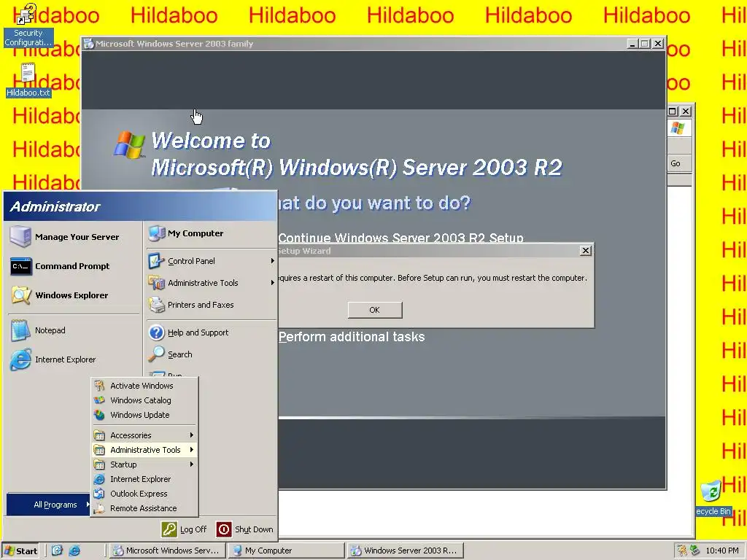Click the network tray icon
This screenshot has width=747, height=560.
695,551
